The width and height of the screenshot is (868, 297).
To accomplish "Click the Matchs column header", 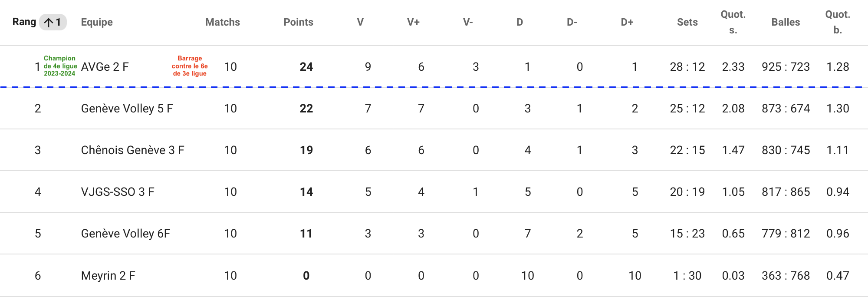I will pyautogui.click(x=223, y=22).
